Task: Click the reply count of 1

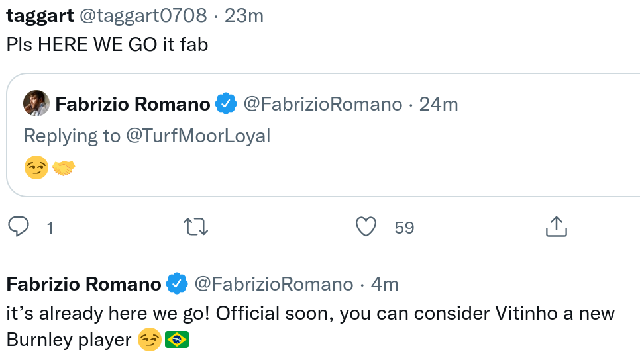Action: [x=50, y=228]
